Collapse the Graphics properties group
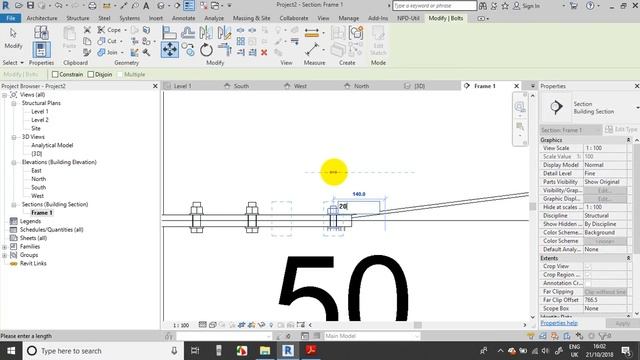Viewport: 640px width, 360px height. 628,140
